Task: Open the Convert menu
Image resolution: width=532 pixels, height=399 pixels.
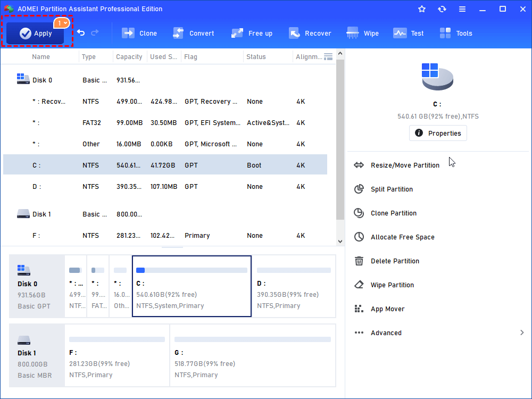Action: (194, 33)
